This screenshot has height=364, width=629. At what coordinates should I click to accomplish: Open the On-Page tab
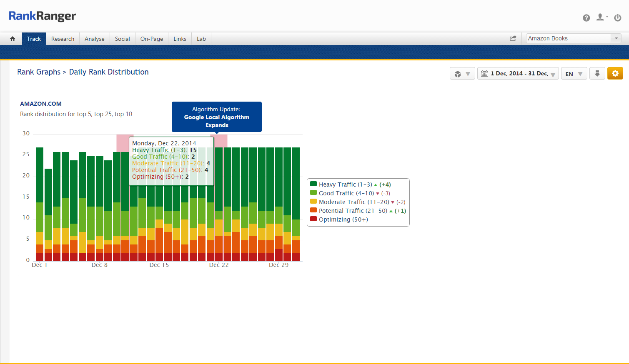pos(152,39)
